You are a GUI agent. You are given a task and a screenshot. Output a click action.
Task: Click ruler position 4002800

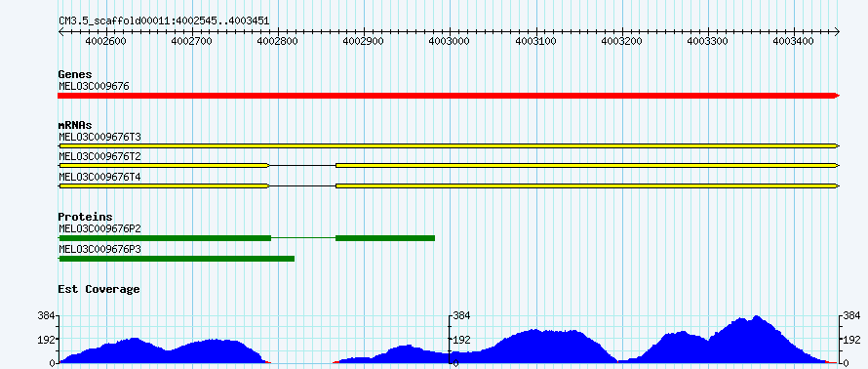[x=278, y=42]
